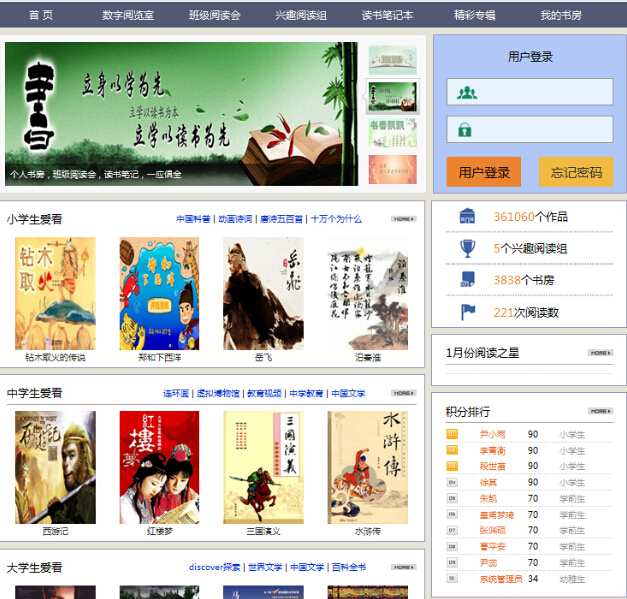The height and width of the screenshot is (599, 627).
Task: Open 我的书房 in the navigation bar
Action: click(561, 15)
